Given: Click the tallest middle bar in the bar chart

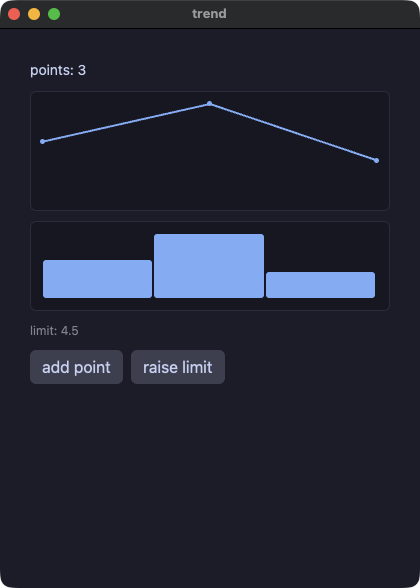Looking at the screenshot, I should (209, 266).
